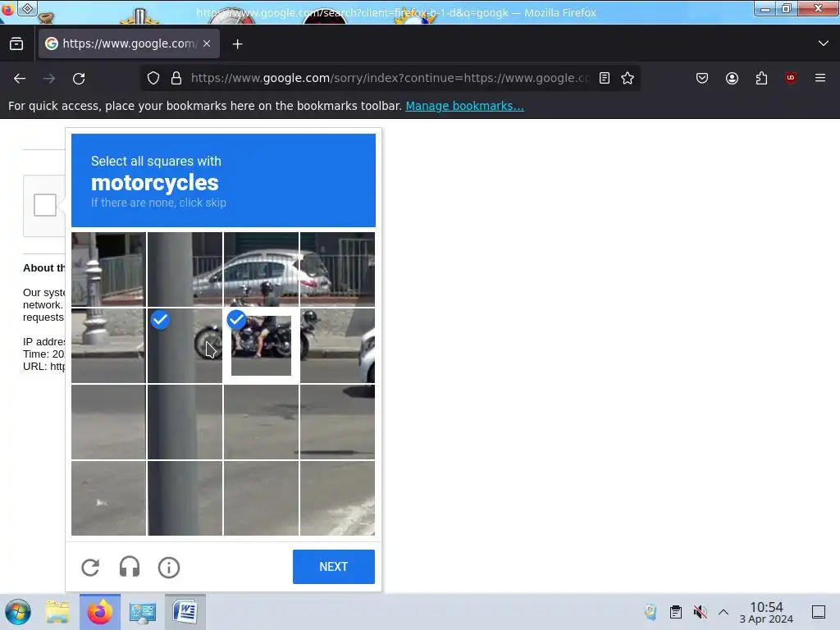840x630 pixels.
Task: Expand the list all tabs chevron
Action: pos(824,43)
